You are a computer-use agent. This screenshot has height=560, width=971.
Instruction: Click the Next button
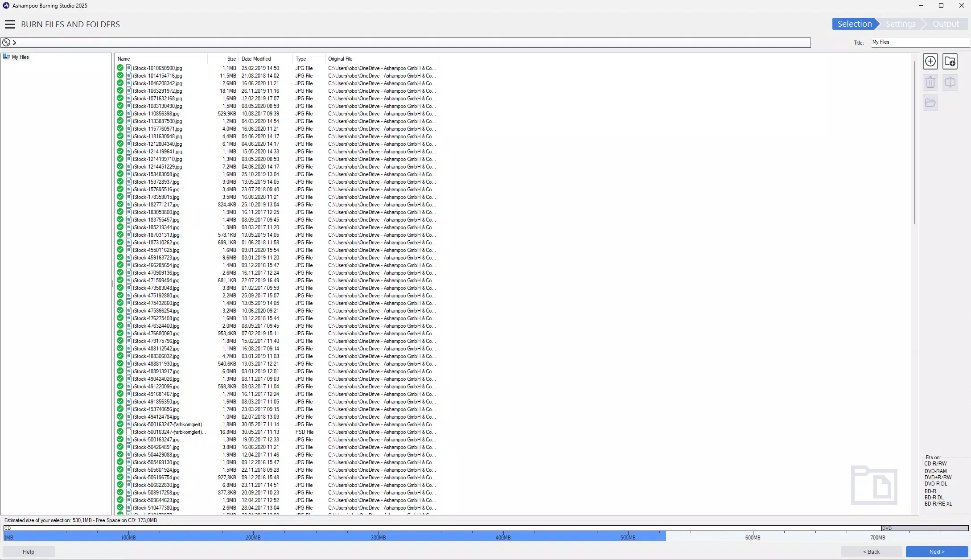(937, 552)
